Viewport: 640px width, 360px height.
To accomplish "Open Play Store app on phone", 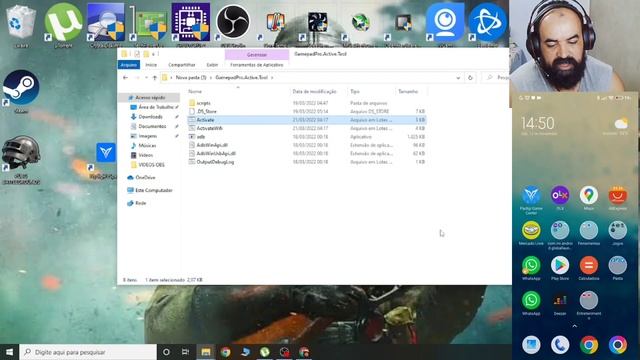I will 560,268.
